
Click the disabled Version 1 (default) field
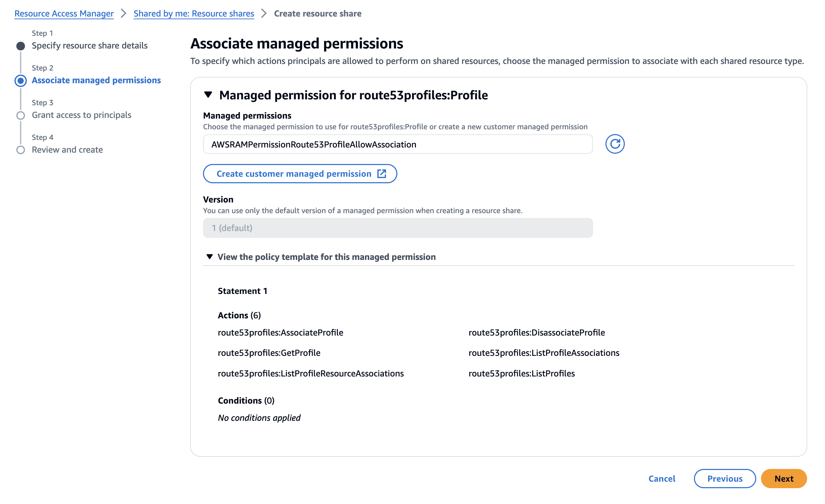click(x=397, y=228)
